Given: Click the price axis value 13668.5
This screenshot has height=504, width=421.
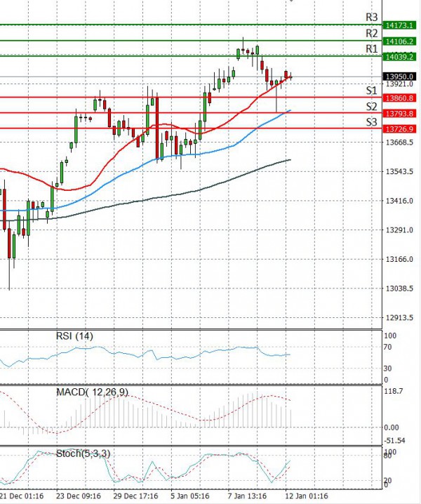Looking at the screenshot, I should pos(399,142).
